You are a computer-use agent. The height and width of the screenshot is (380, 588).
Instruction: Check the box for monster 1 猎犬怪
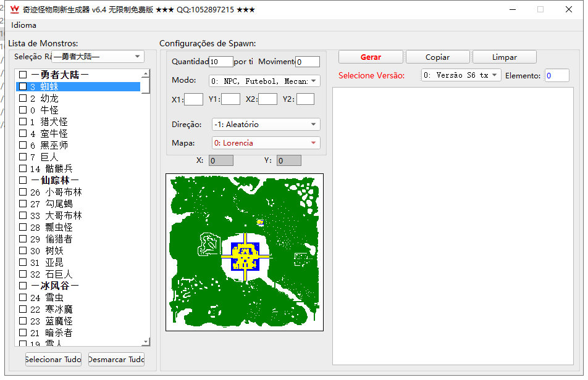23,122
